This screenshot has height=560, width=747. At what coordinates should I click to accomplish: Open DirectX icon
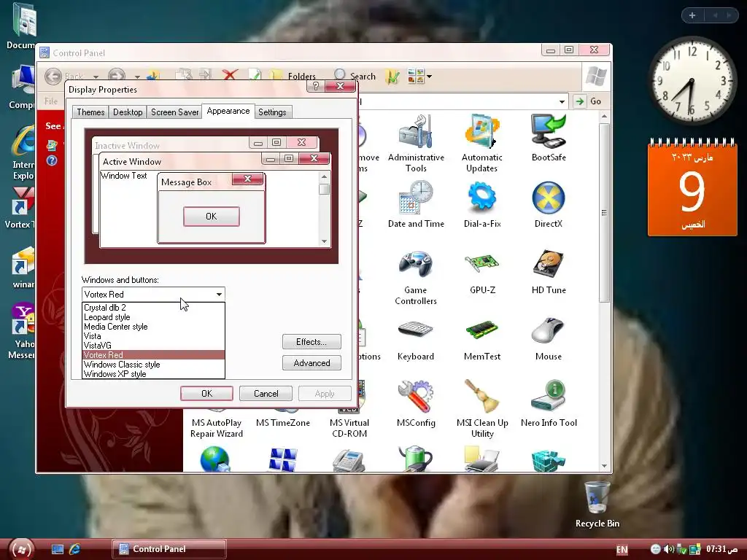coord(549,204)
